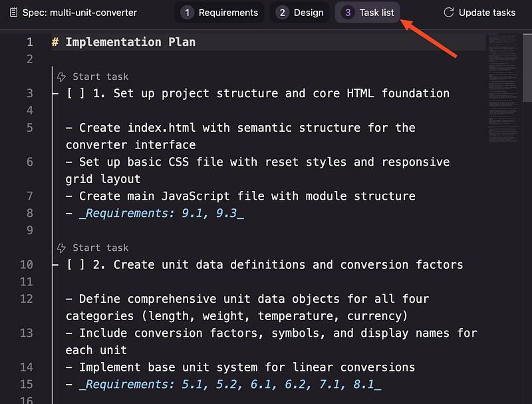Check the checkbox for task 2 unit data
The height and width of the screenshot is (404, 532).
pyautogui.click(x=75, y=265)
